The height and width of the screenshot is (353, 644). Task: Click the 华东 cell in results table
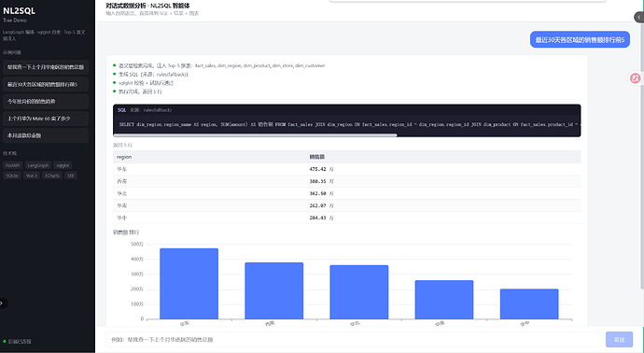point(121,169)
